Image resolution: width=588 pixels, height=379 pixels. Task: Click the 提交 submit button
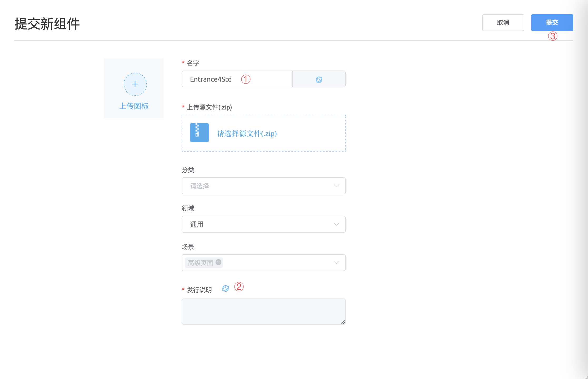(x=552, y=23)
